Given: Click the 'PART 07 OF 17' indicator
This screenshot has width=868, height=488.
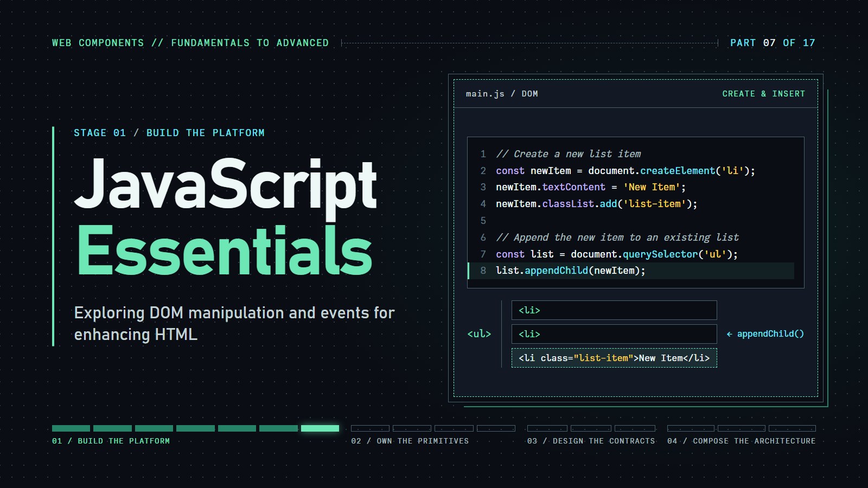Looking at the screenshot, I should pos(773,43).
